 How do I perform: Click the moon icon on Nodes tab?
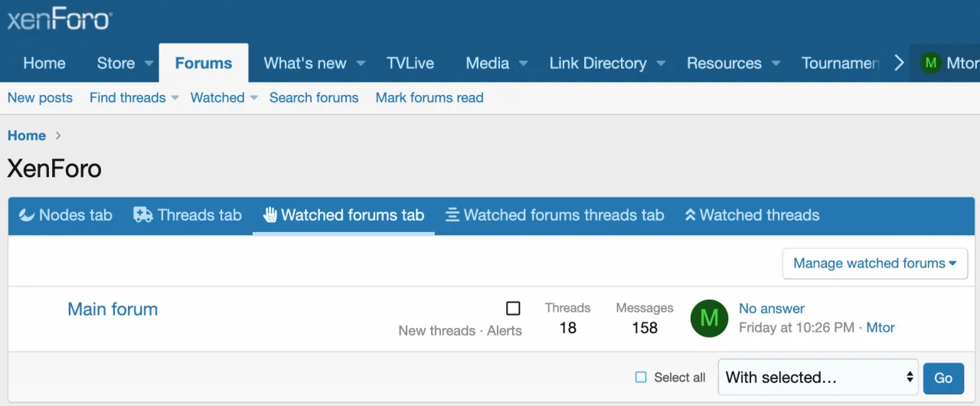tap(27, 215)
